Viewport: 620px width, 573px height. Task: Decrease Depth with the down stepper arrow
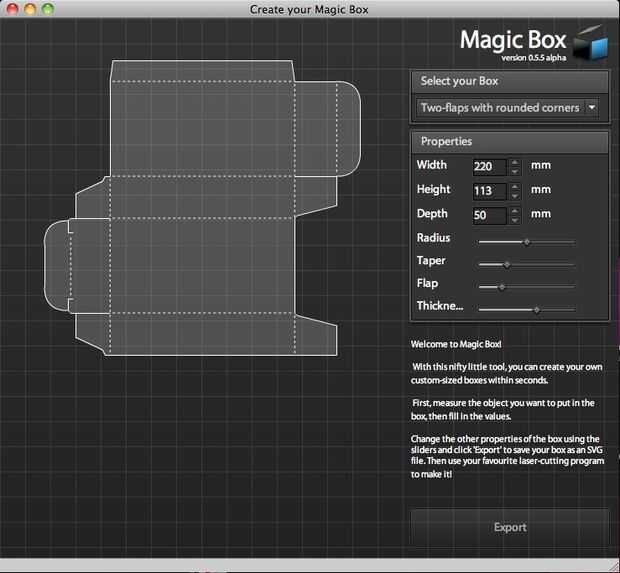pyautogui.click(x=514, y=219)
